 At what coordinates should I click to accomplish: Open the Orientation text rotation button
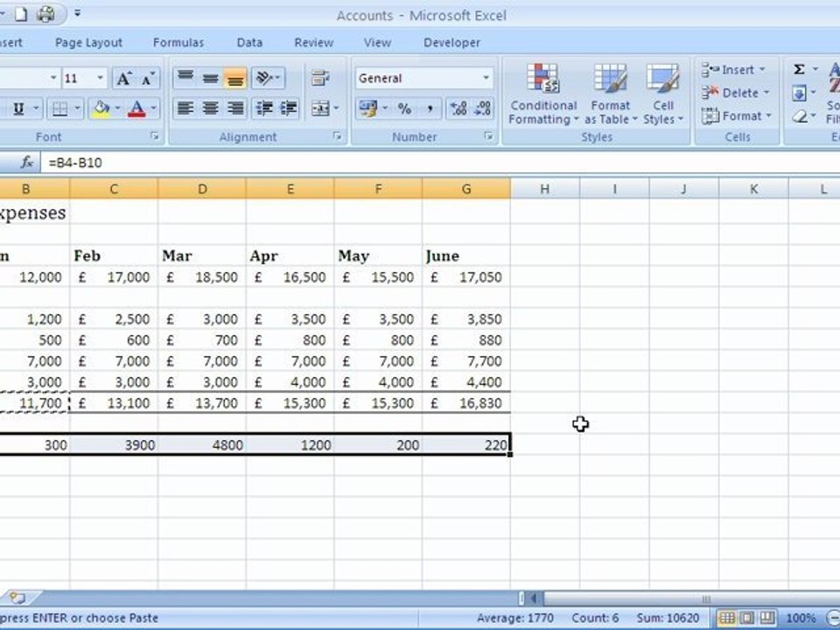tap(268, 78)
